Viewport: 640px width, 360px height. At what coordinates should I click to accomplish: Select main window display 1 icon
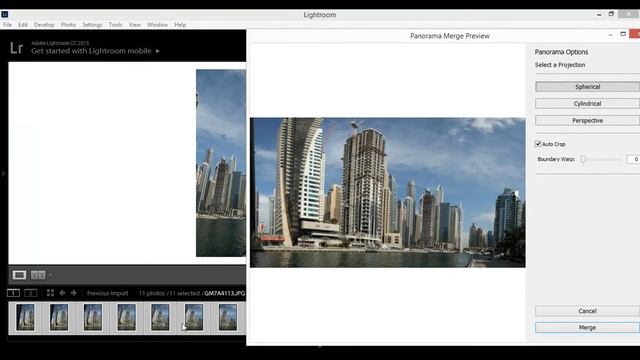pos(13,293)
